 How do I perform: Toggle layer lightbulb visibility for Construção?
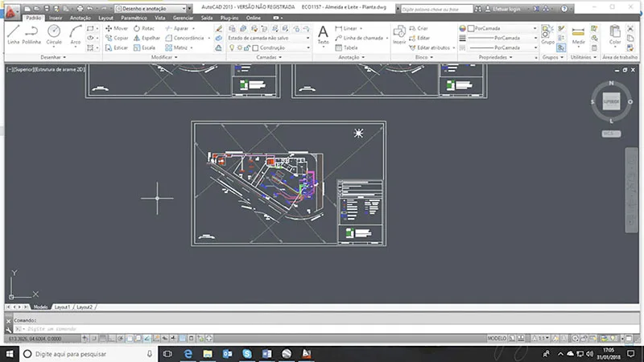click(232, 47)
